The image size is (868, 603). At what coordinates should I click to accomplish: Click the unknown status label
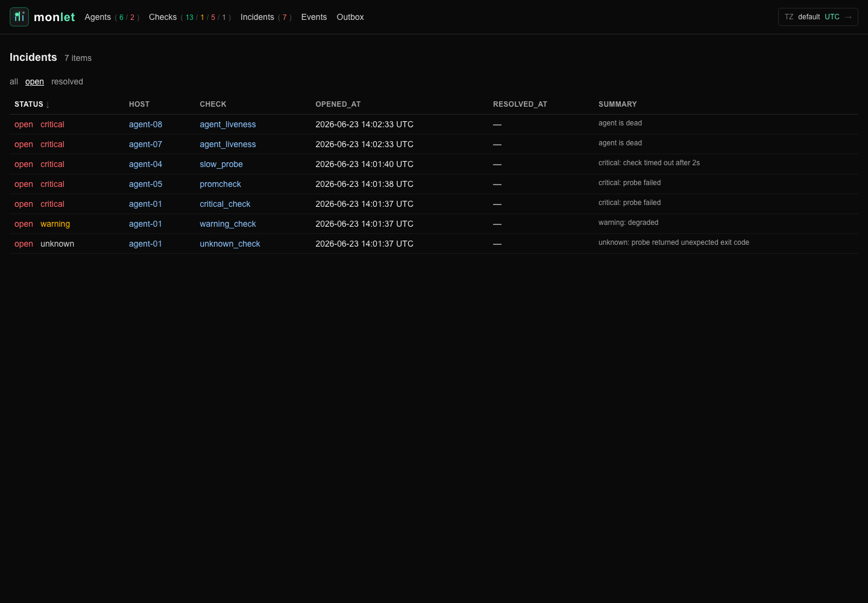tap(57, 244)
